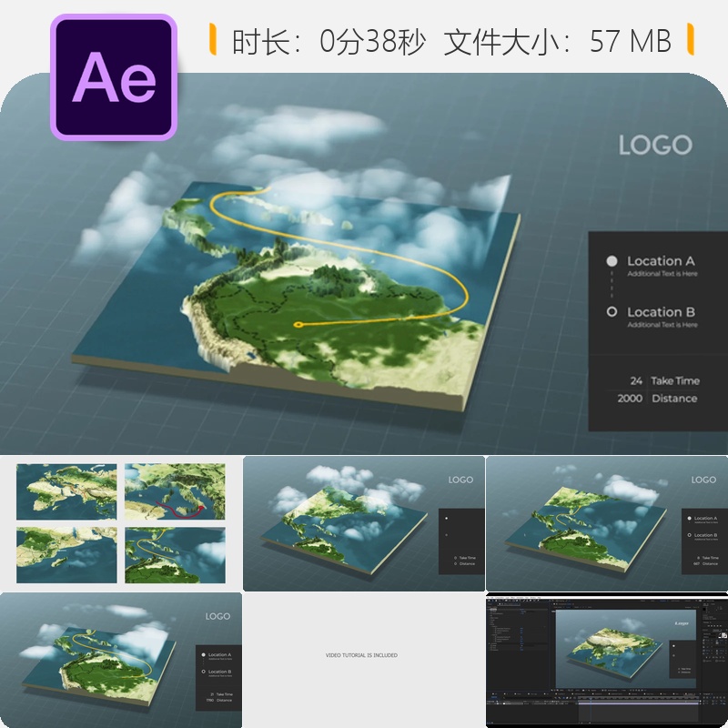This screenshot has width=728, height=728.
Task: Click the Selection tool in the AE toolbar preview
Action: pos(487,601)
